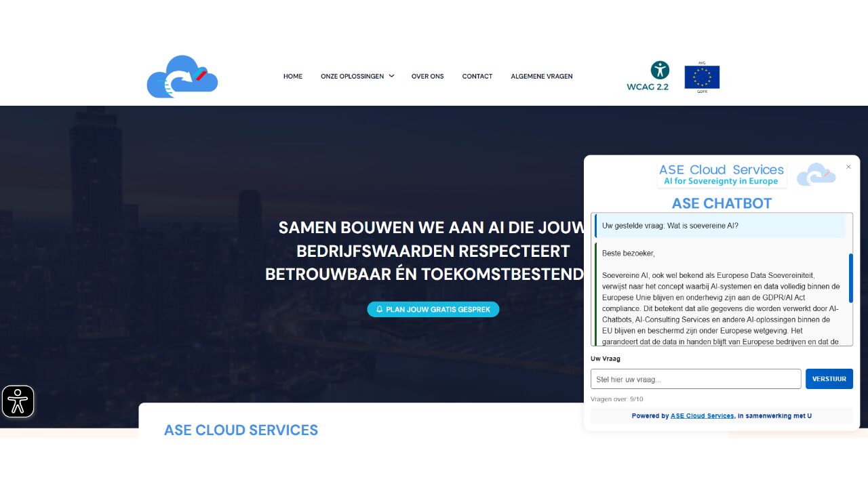Expand the Onze Oplossingen dropdown menu

click(x=357, y=77)
